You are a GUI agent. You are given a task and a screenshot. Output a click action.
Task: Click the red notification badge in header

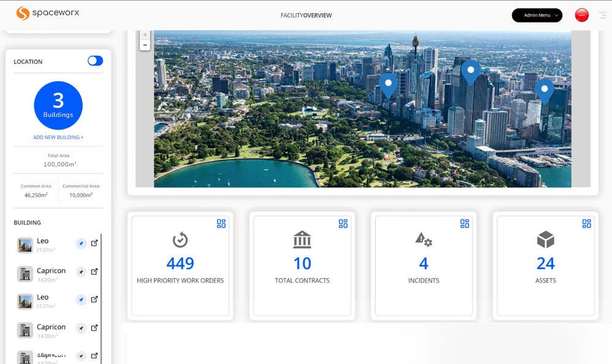pyautogui.click(x=581, y=15)
